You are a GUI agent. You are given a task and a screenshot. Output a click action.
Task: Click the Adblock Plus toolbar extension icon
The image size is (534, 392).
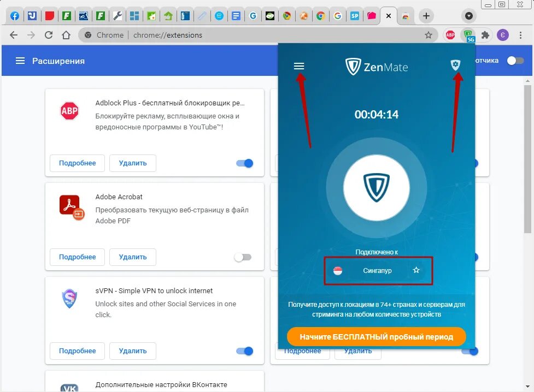(450, 35)
